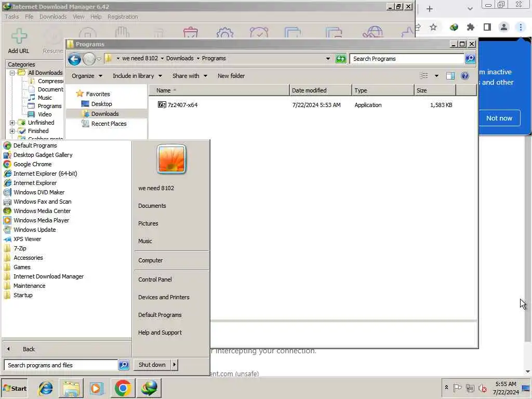
Task: Launch Windows Media Center from Start menu
Action: 42,211
